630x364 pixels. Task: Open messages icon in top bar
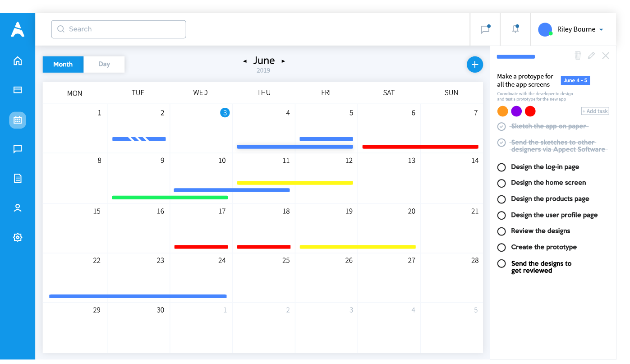[485, 29]
